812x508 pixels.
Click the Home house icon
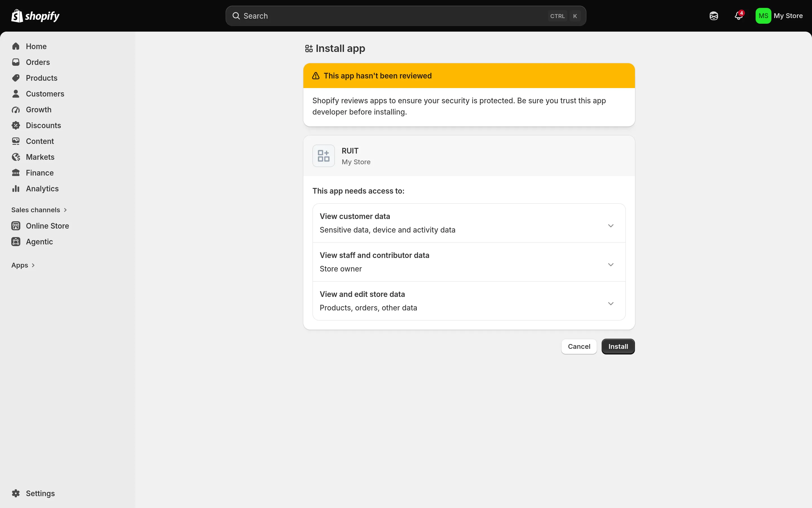(x=16, y=46)
